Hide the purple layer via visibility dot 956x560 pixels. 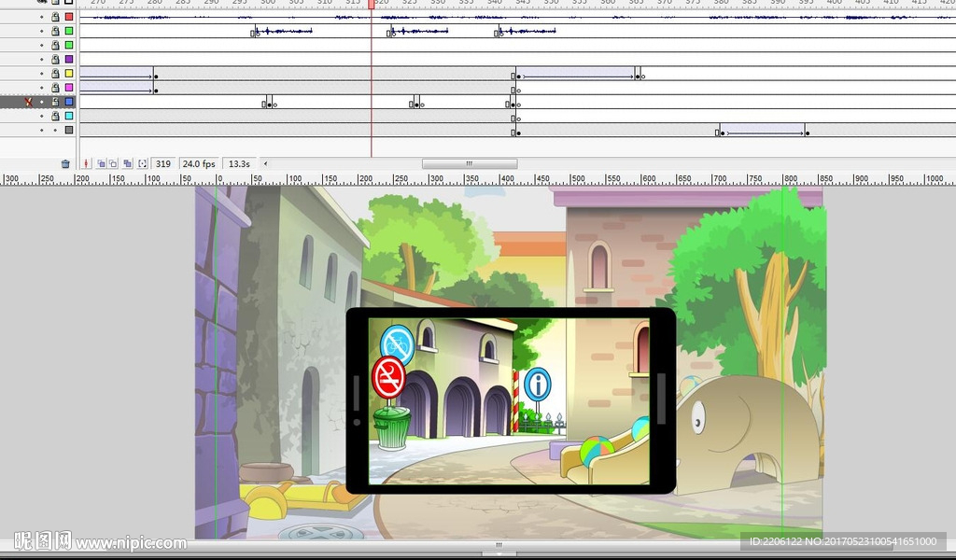41,59
